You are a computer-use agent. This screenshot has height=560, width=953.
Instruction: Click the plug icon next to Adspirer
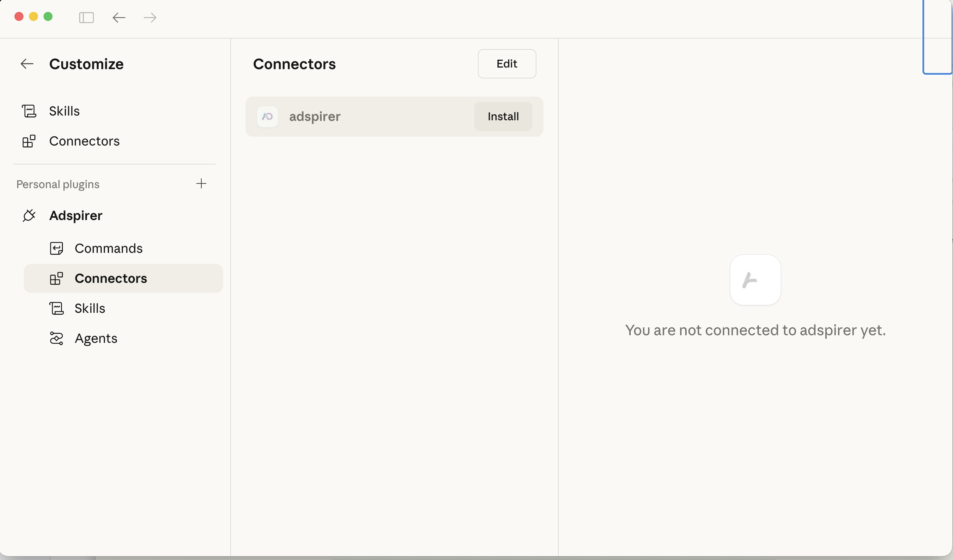(x=29, y=215)
